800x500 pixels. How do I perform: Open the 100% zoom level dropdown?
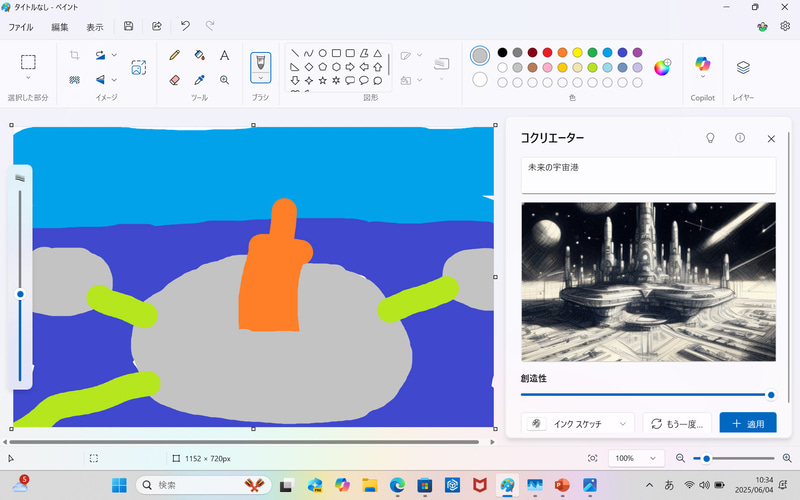click(636, 458)
